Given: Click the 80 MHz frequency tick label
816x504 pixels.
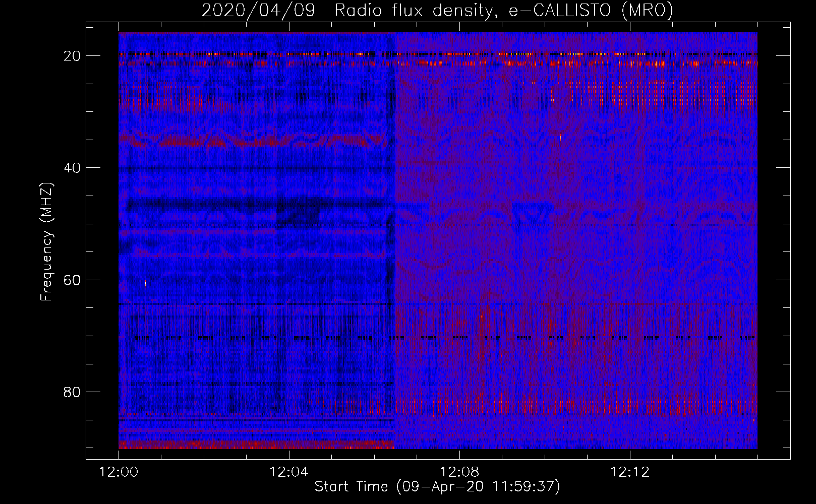Looking at the screenshot, I should (x=73, y=392).
